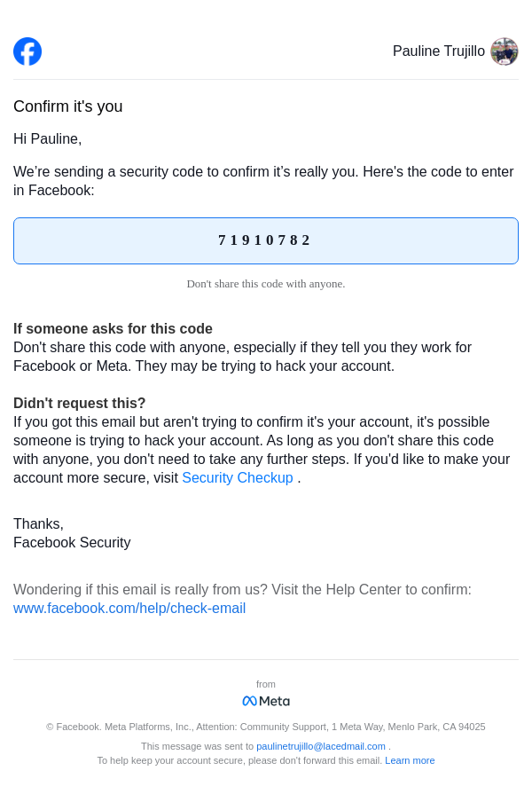Click the "Wondering if this email is really from us" text
The height and width of the screenshot is (810, 532).
[242, 590]
